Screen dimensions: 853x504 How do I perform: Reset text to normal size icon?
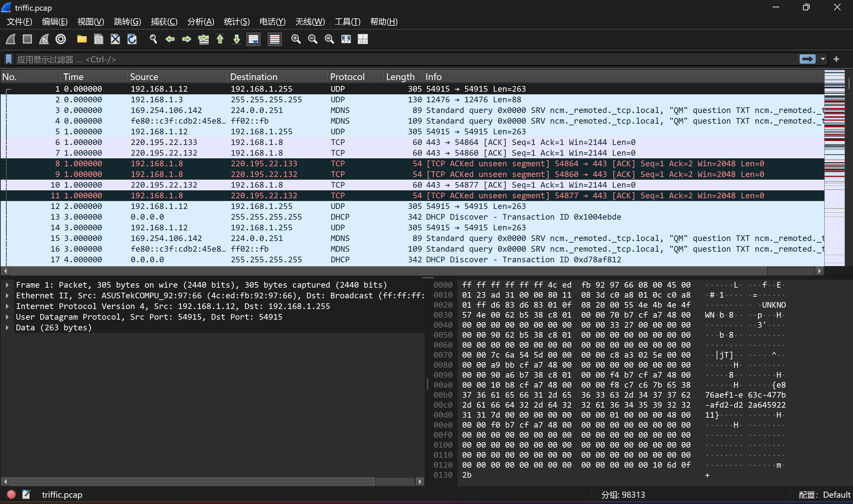coord(329,39)
